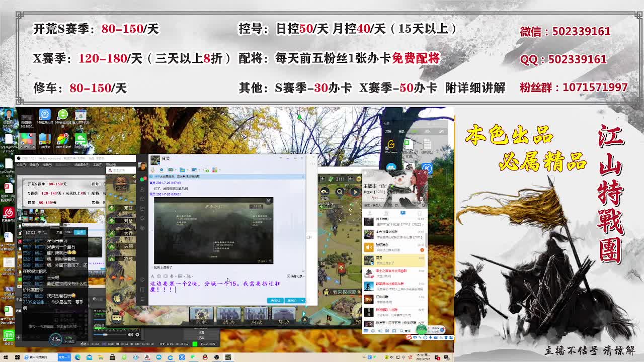Open the dropdown arrow next to the Send button
This screenshot has width=644, height=362.
point(302,301)
